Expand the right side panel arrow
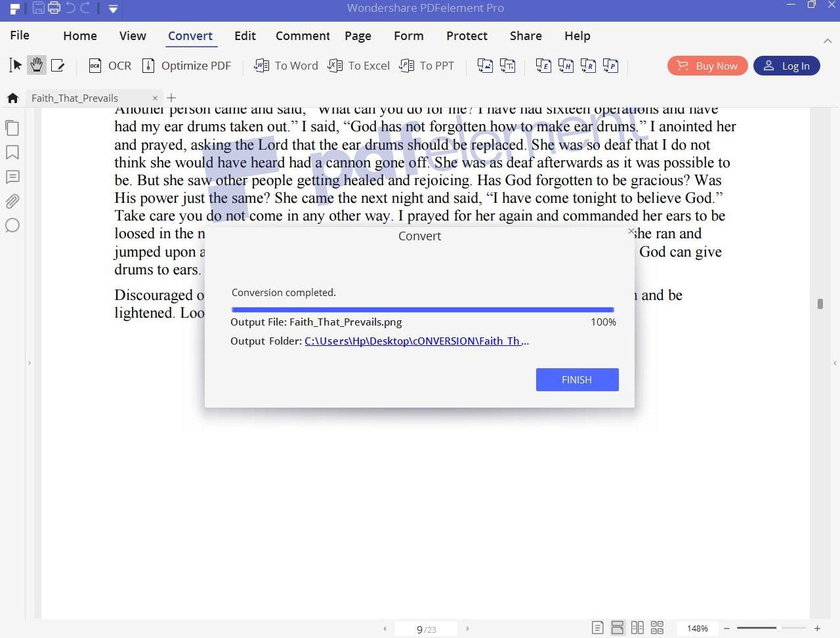840x638 pixels. pos(835,362)
